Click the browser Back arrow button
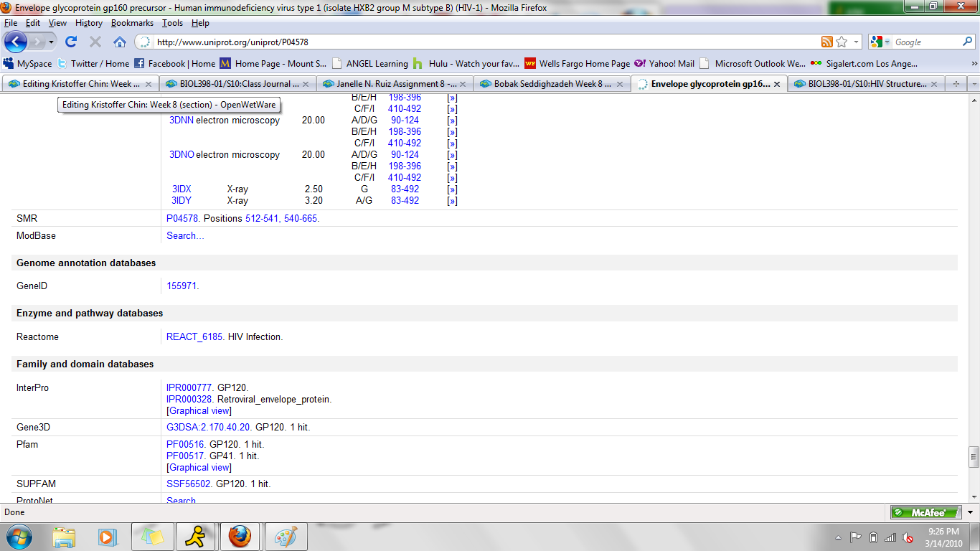The image size is (980, 551). [16, 42]
